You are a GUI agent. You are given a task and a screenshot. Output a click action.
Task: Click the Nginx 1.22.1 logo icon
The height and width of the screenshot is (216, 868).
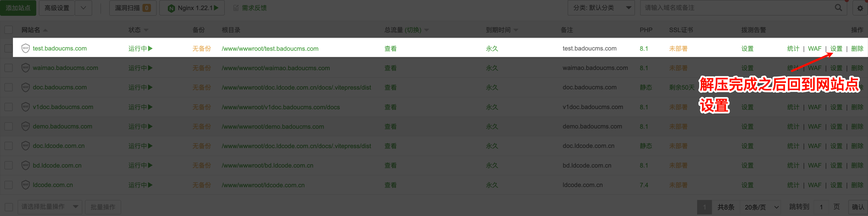coord(171,8)
